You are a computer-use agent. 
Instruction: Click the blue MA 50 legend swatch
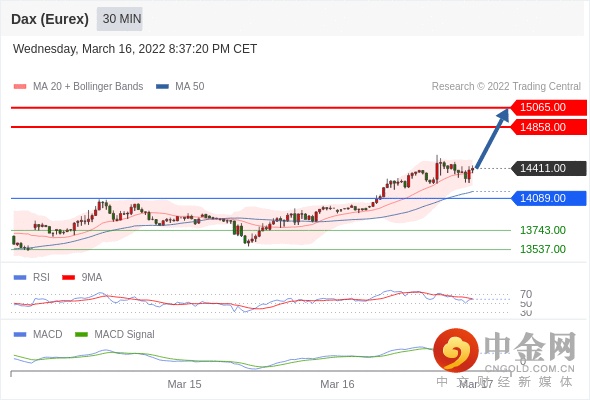click(162, 87)
